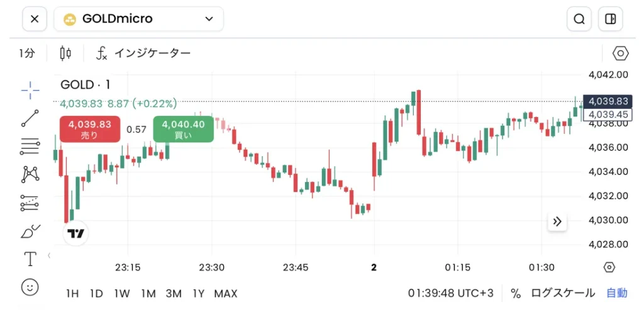This screenshot has height=324, width=644.
Task: Select the crosshair cursor tool
Action: click(30, 90)
